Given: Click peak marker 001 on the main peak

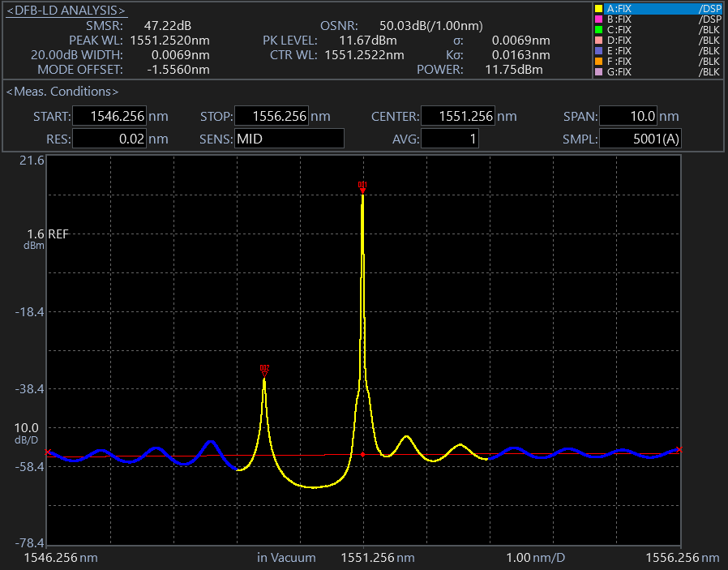Looking at the screenshot, I should click(x=362, y=186).
